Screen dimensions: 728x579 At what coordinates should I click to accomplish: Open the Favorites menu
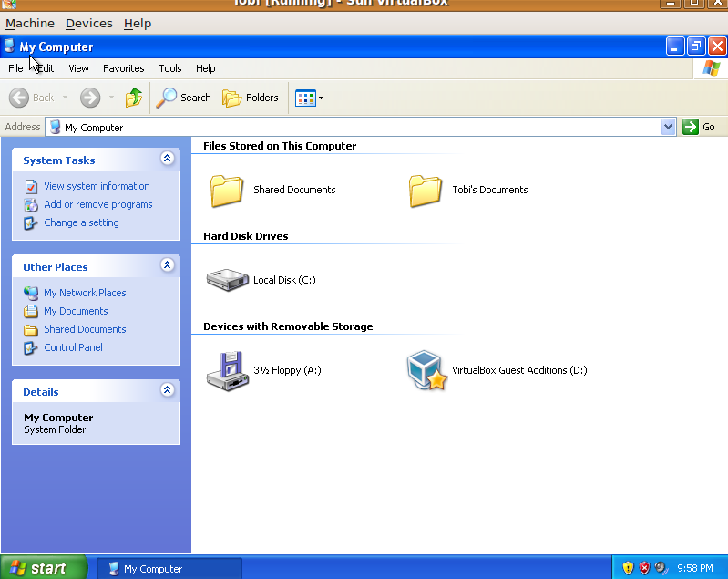(123, 68)
